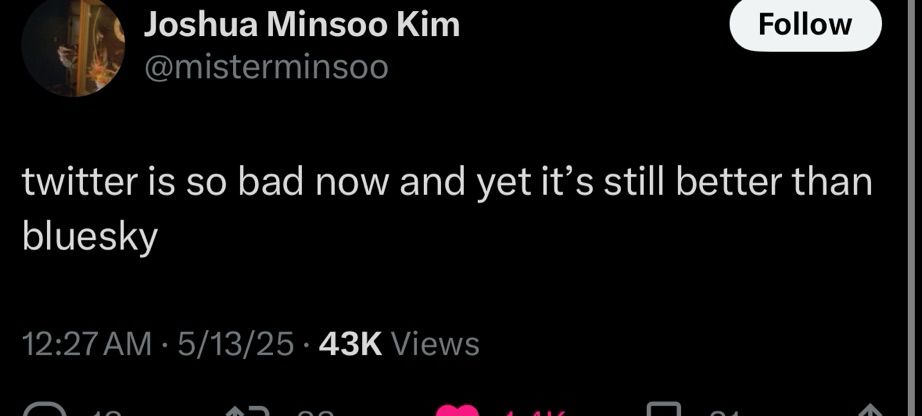This screenshot has height=416, width=922.
Task: Unlike the post via the pink heart
Action: click(459, 410)
